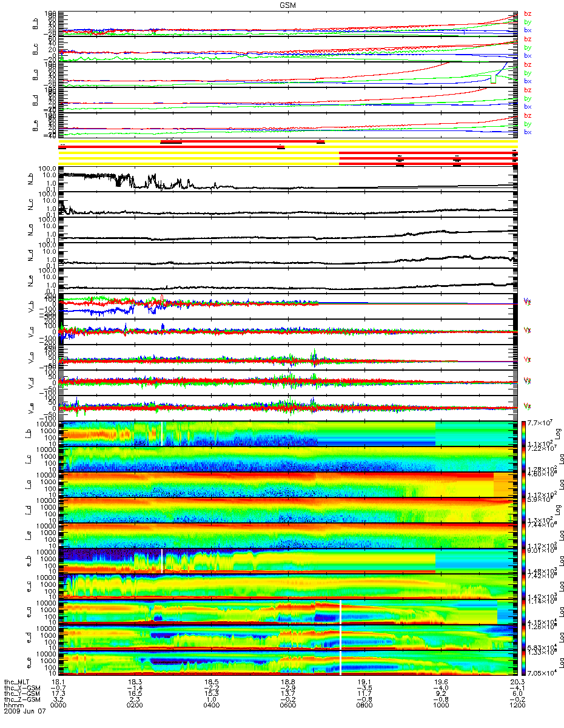The height and width of the screenshot is (728, 564).
Task: Click the time tick label 1200
Action: pos(517,706)
